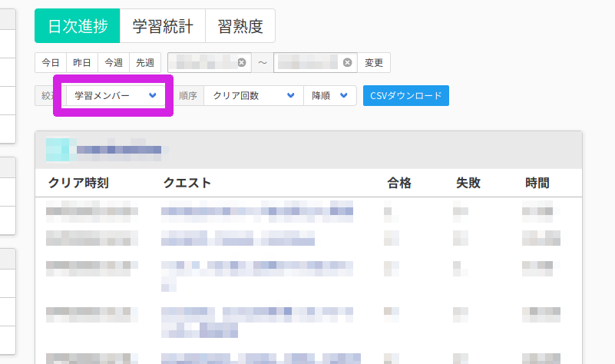Switch to the 日次進捗 tab

click(78, 26)
